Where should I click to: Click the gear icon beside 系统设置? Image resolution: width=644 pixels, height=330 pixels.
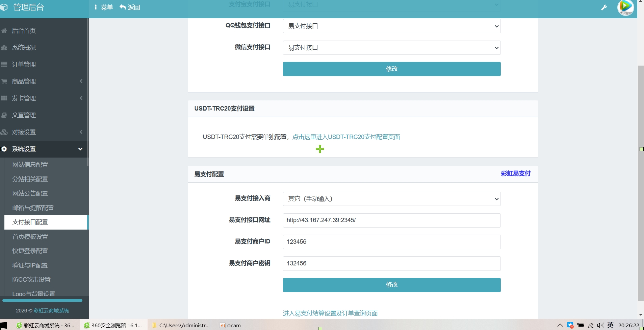4,149
